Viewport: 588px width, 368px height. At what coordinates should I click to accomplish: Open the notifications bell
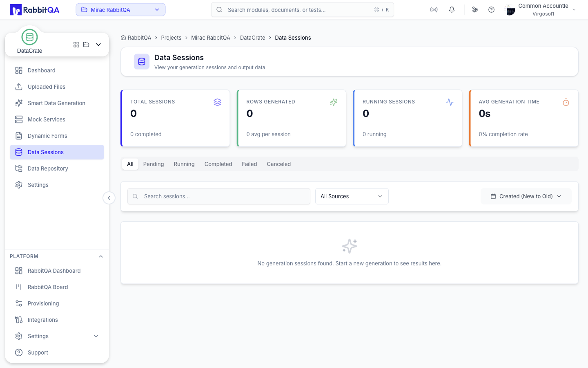(452, 10)
